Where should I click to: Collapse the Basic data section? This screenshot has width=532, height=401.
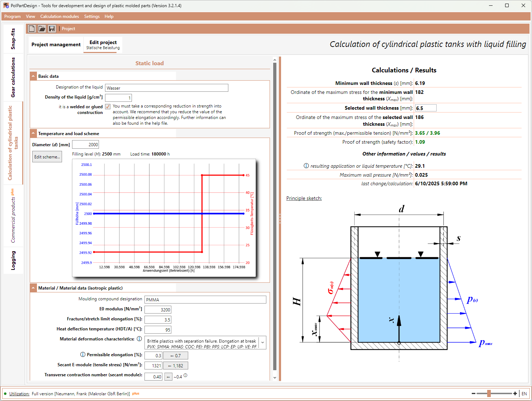click(33, 76)
